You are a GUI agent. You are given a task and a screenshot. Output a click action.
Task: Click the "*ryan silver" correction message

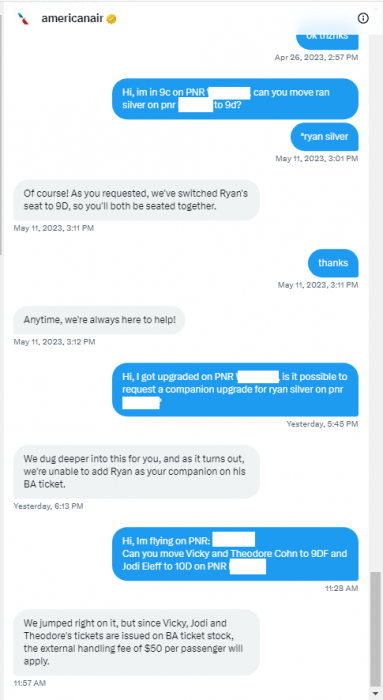(325, 137)
